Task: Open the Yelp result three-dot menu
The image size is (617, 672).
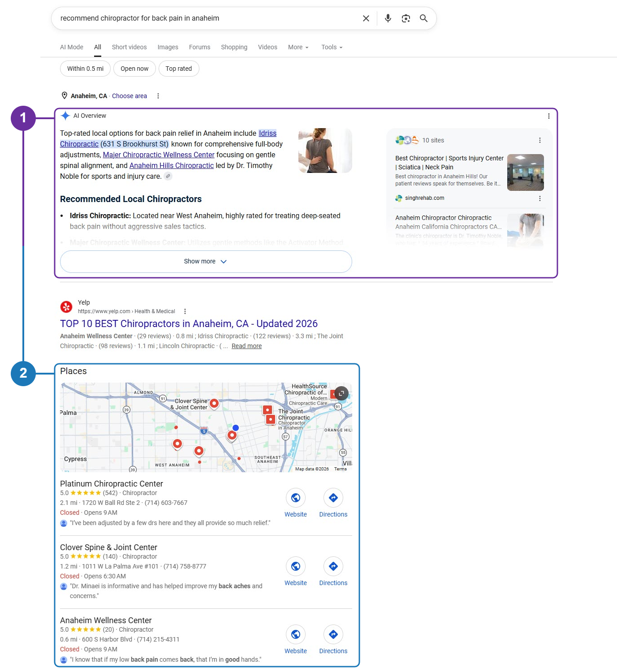Action: [185, 311]
